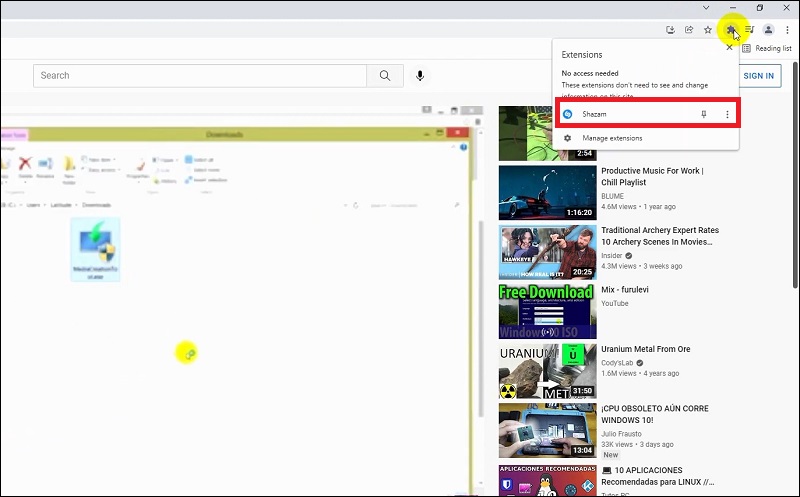The height and width of the screenshot is (497, 800).
Task: Open 10 APLICACIONES Recomendadas para LINUX thumbnail
Action: click(x=547, y=480)
